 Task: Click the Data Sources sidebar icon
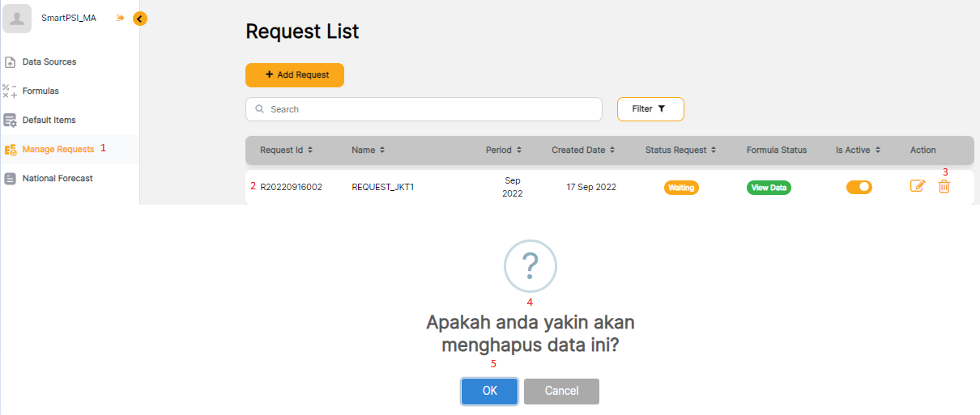[x=11, y=62]
